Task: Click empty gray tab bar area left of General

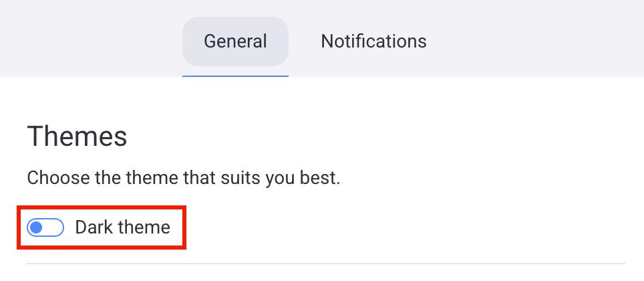Action: 87,40
